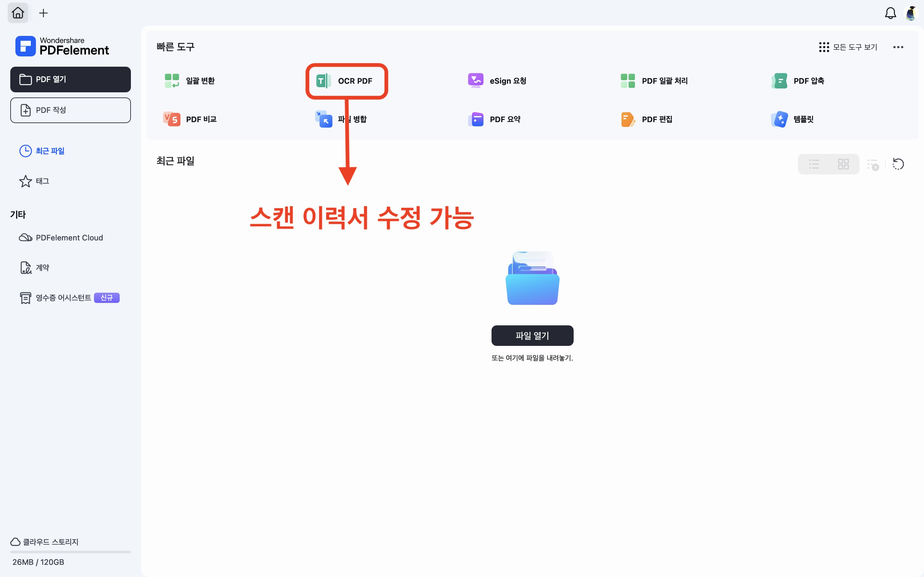Start the PDF compress tool
Viewport: 924px width, 577px height.
click(x=798, y=81)
